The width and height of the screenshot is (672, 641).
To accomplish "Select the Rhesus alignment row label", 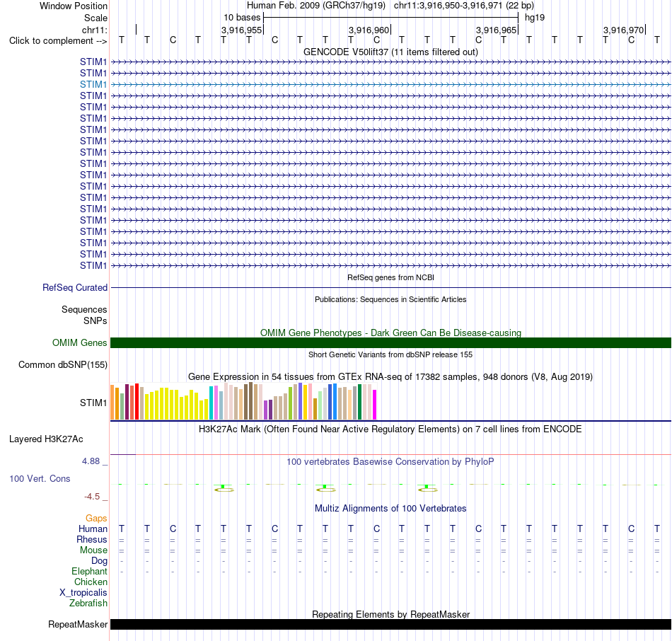I will pyautogui.click(x=92, y=539).
